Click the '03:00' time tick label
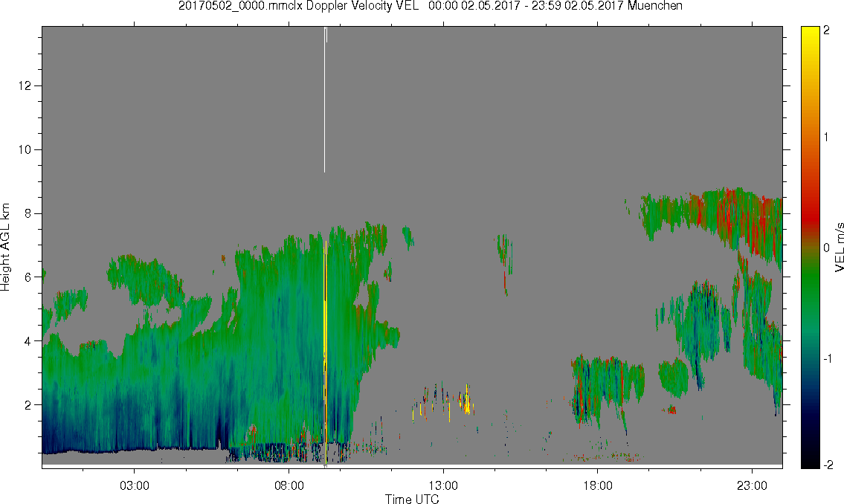 [134, 485]
